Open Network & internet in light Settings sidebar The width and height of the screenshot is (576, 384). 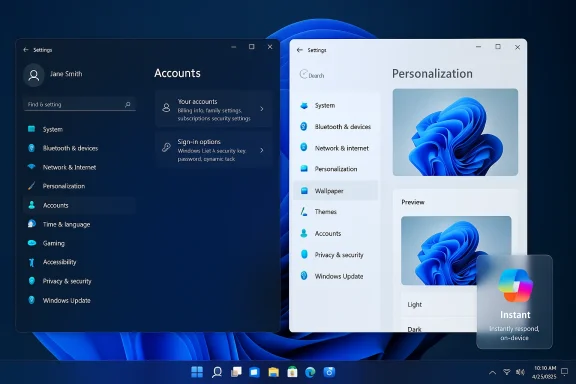[x=336, y=148]
